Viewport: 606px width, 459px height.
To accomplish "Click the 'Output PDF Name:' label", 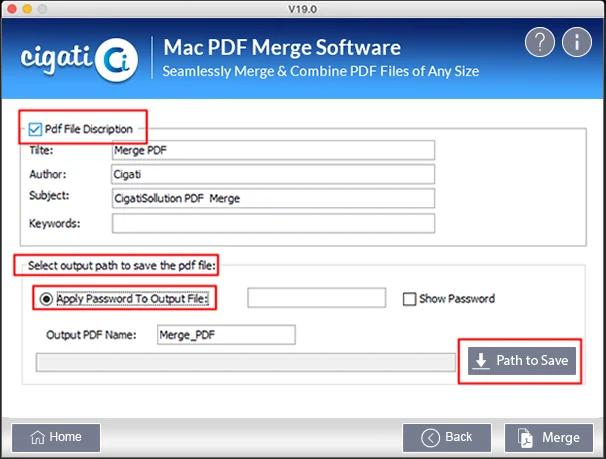I will click(x=91, y=335).
